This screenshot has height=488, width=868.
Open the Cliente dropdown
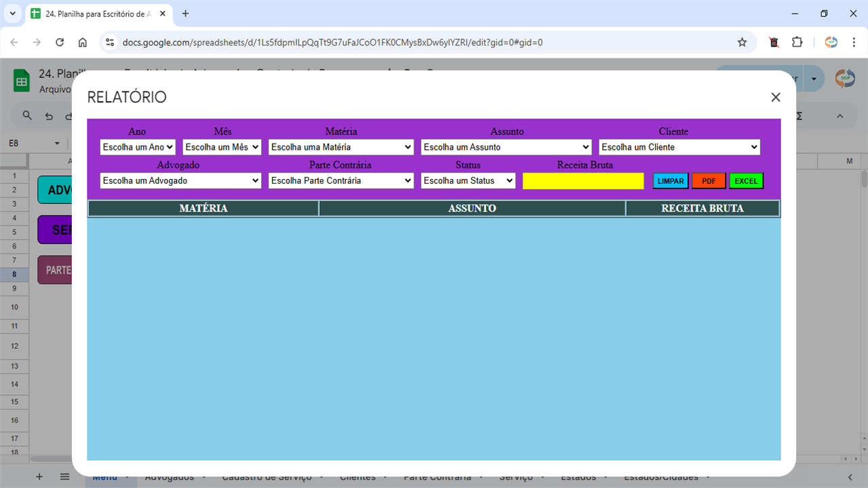[679, 147]
